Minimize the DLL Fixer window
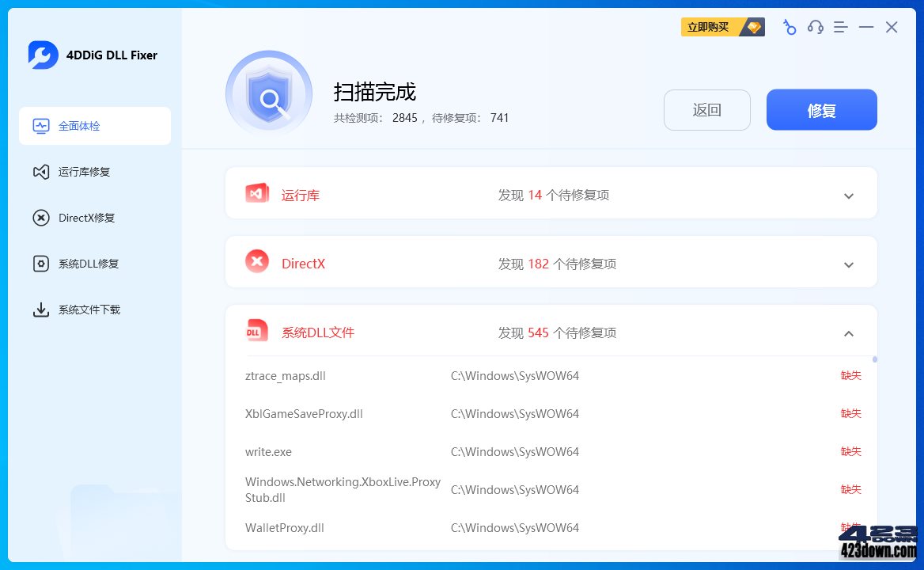This screenshot has width=924, height=570. [x=866, y=27]
